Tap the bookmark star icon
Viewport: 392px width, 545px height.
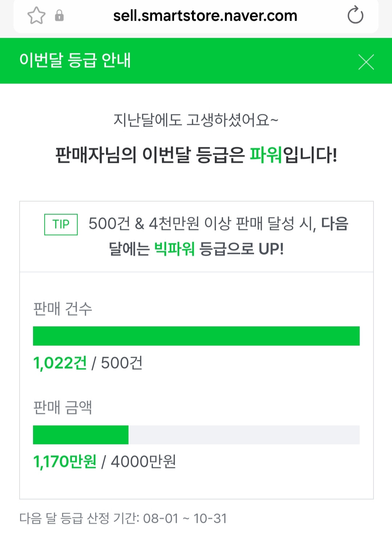[x=36, y=16]
